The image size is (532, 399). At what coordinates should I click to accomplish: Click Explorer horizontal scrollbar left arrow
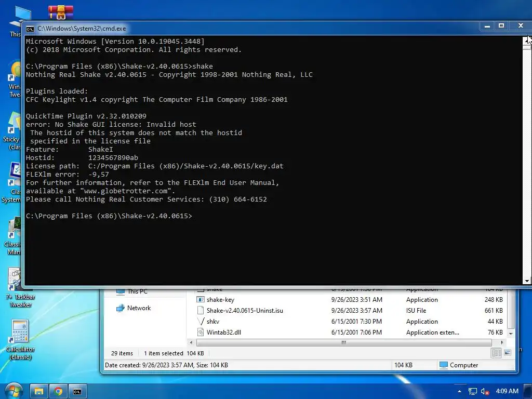(x=191, y=343)
